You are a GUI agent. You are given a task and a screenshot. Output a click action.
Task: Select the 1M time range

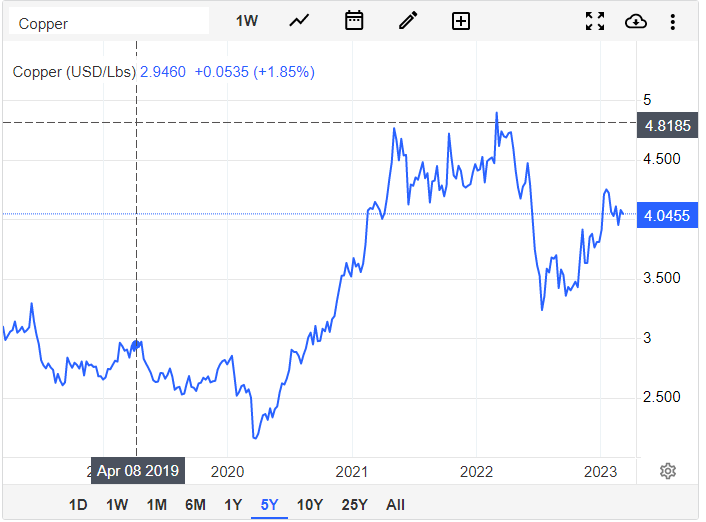tap(157, 504)
